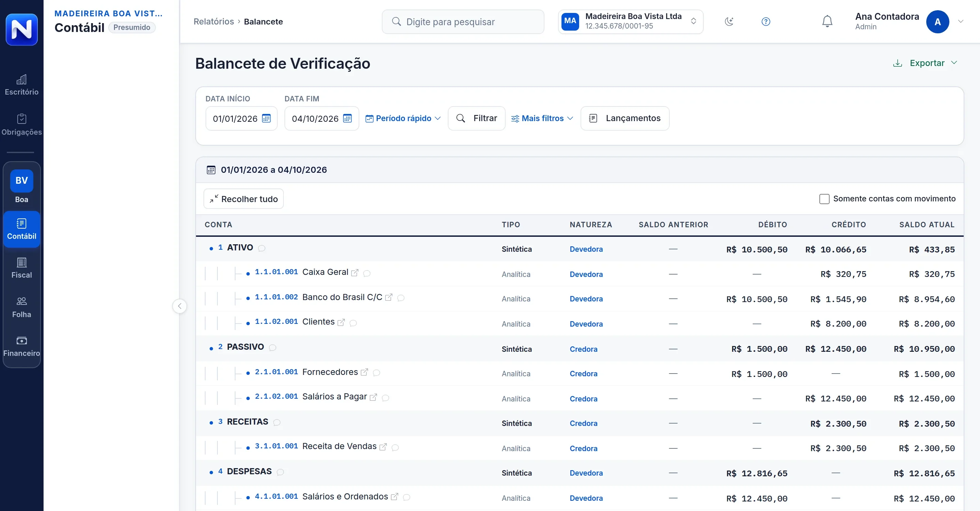Click DESPESAS saldo atual R$ 12.816,65

tap(924, 474)
